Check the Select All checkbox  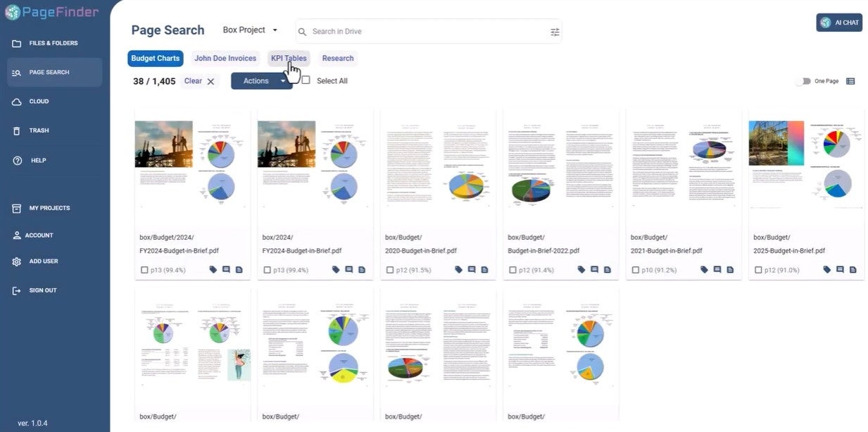pos(306,80)
